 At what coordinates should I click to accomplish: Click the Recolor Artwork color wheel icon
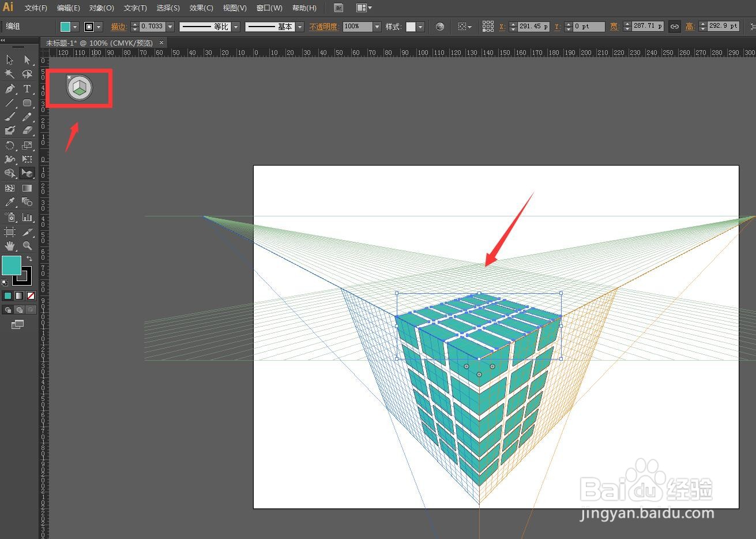point(440,27)
